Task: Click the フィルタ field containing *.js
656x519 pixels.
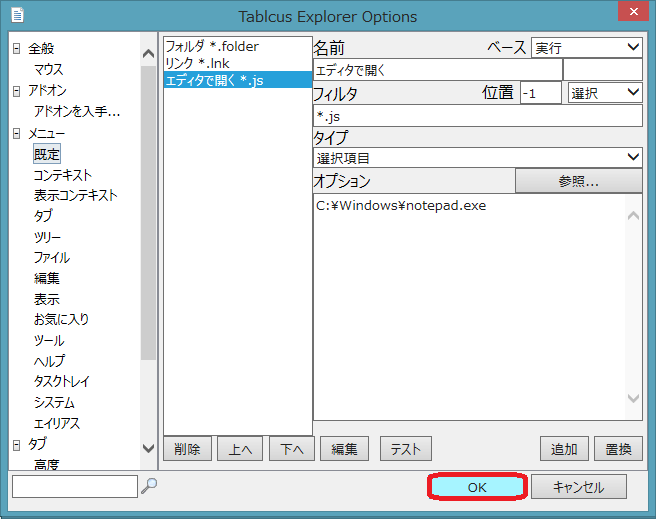Action: 477,115
